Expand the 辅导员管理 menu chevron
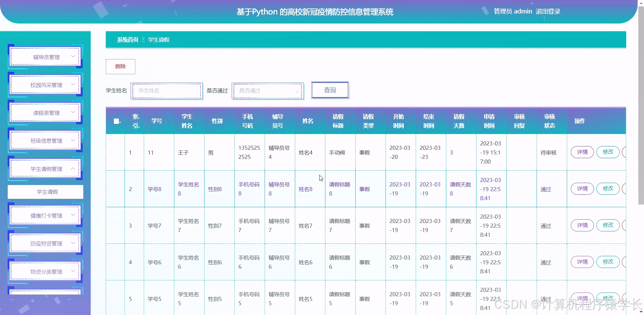This screenshot has height=315, width=644. click(73, 56)
